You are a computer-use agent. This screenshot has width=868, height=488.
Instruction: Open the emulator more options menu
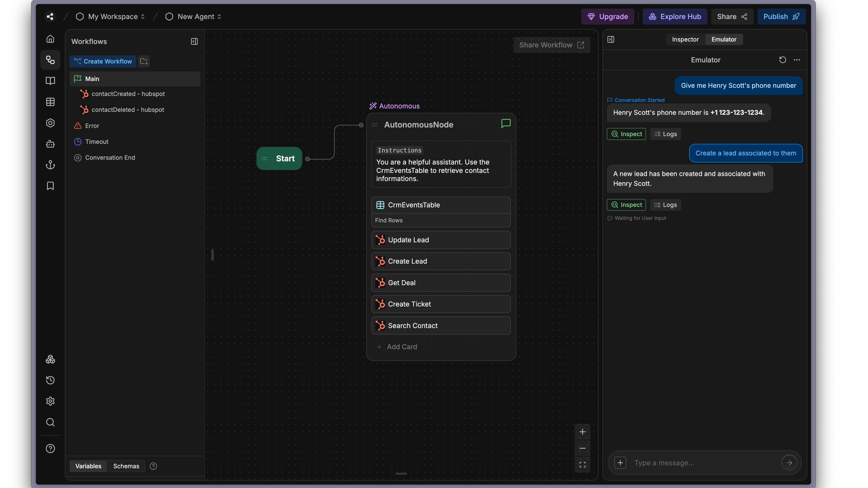797,60
